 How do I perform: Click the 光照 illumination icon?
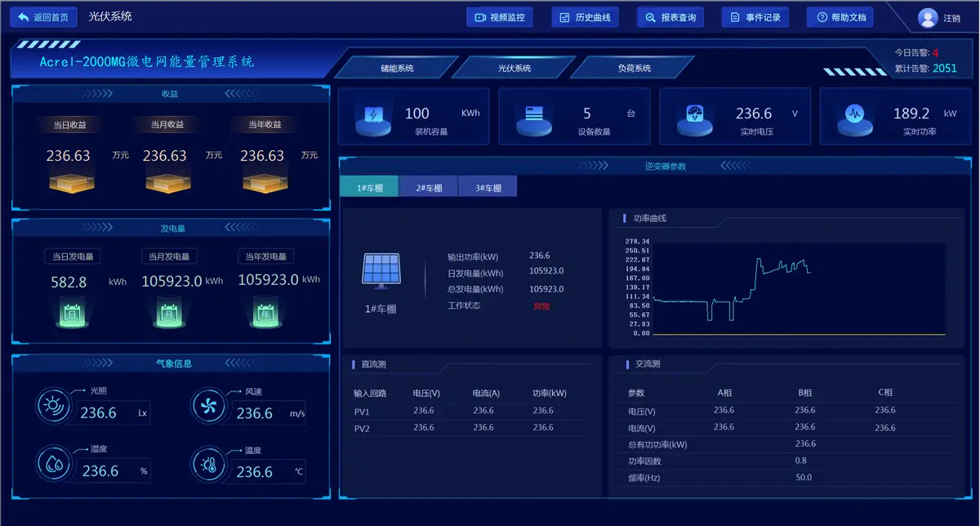[54, 405]
